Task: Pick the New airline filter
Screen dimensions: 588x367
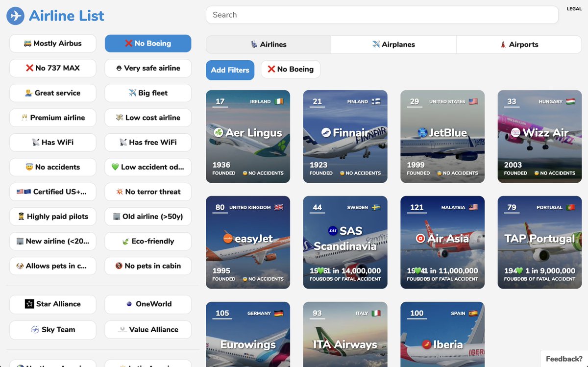Action: [53, 242]
